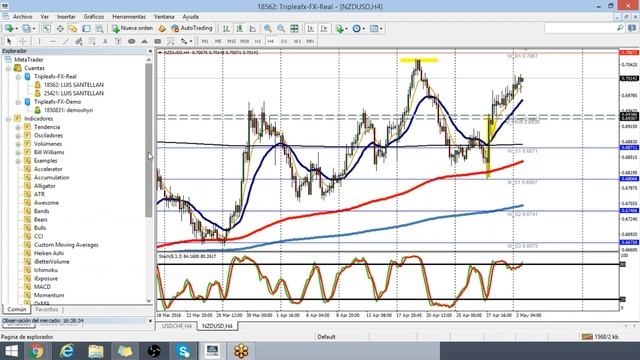
Task: Switch to M5 timeframe
Action: click(x=218, y=41)
